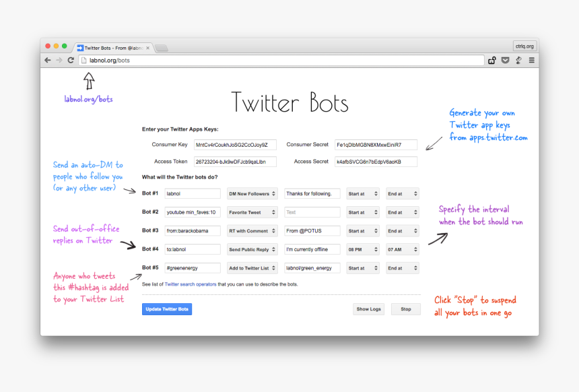Screen dimensions: 579x392
Task: Click the browser forward arrow
Action: [59, 60]
